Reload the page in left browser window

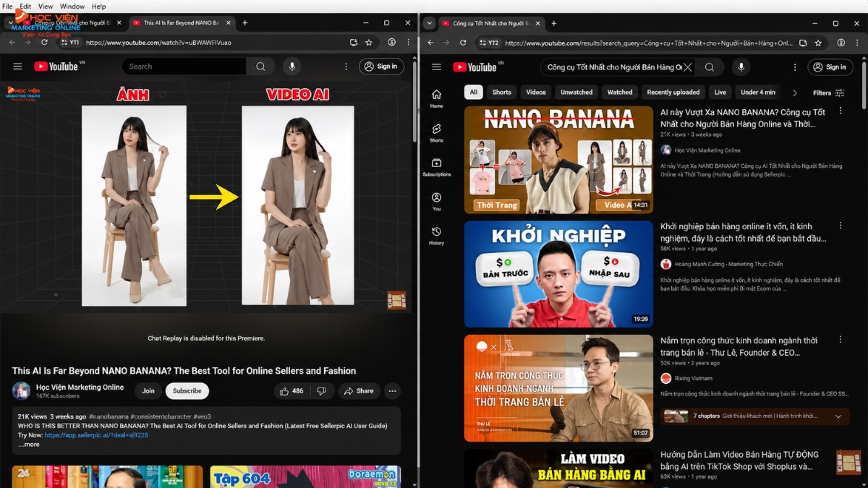[x=45, y=43]
